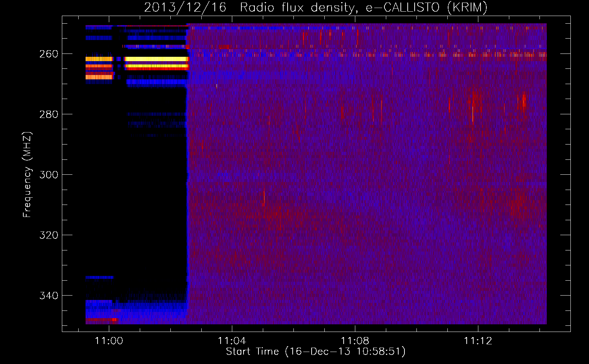This screenshot has width=589, height=364.
Task: Click the 11:12 time tick label
Action: (478, 341)
